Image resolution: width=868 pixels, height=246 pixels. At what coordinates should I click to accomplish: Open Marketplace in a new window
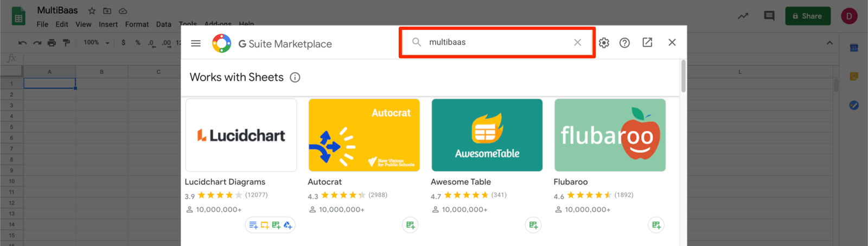pyautogui.click(x=647, y=42)
